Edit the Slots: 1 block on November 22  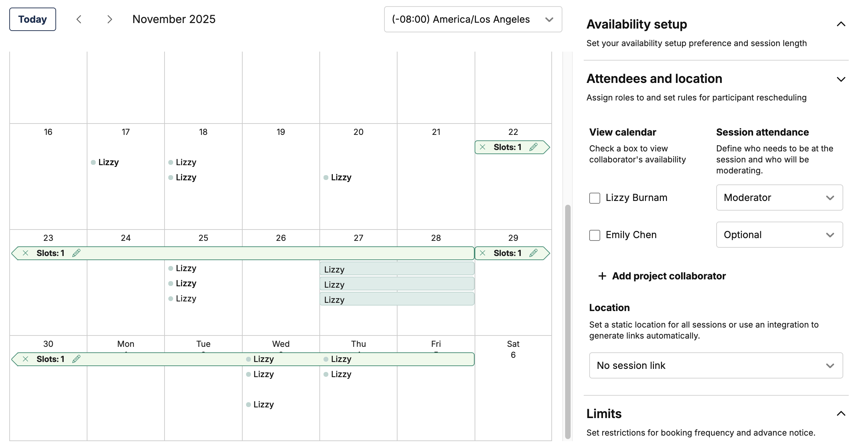click(533, 147)
